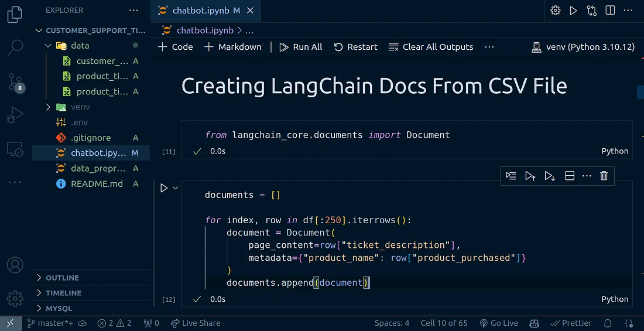Change Python language mode of cell 12

pos(615,299)
